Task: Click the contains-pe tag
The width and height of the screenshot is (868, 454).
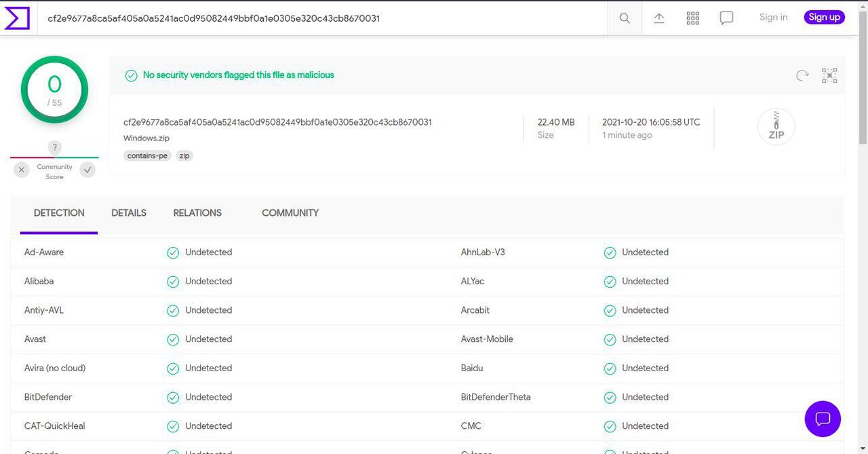Action: pos(148,155)
